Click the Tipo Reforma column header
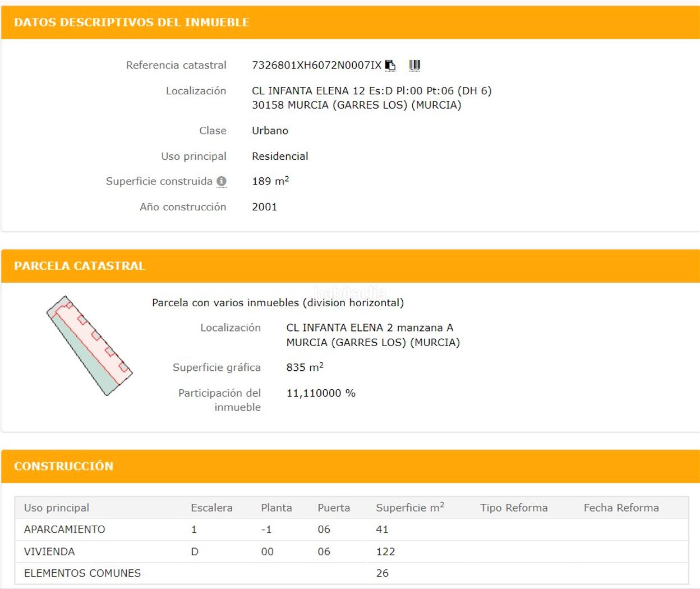This screenshot has height=589, width=700. click(514, 508)
